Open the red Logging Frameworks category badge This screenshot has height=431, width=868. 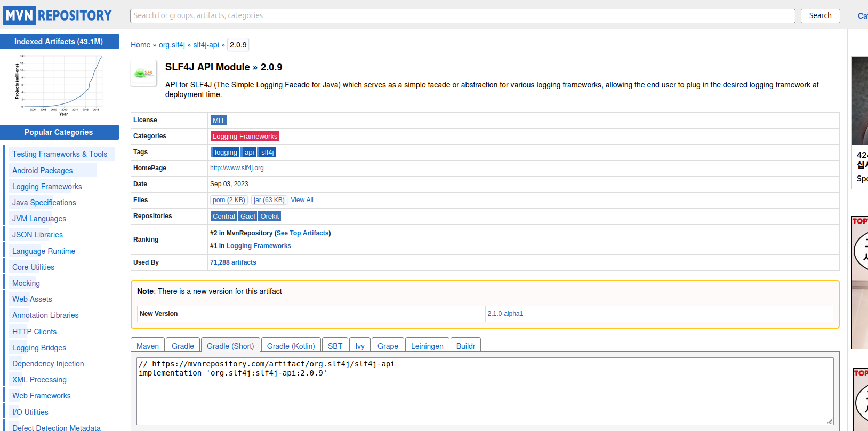point(245,137)
